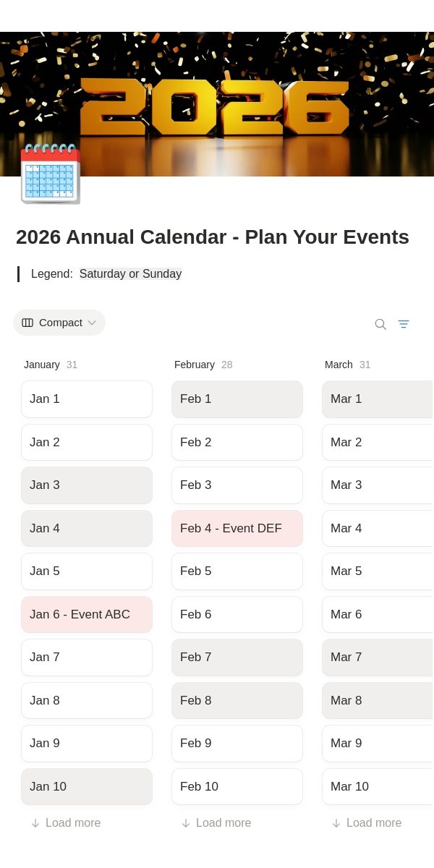
Task: Open the Mar 7 card
Action: pyautogui.click(x=378, y=657)
